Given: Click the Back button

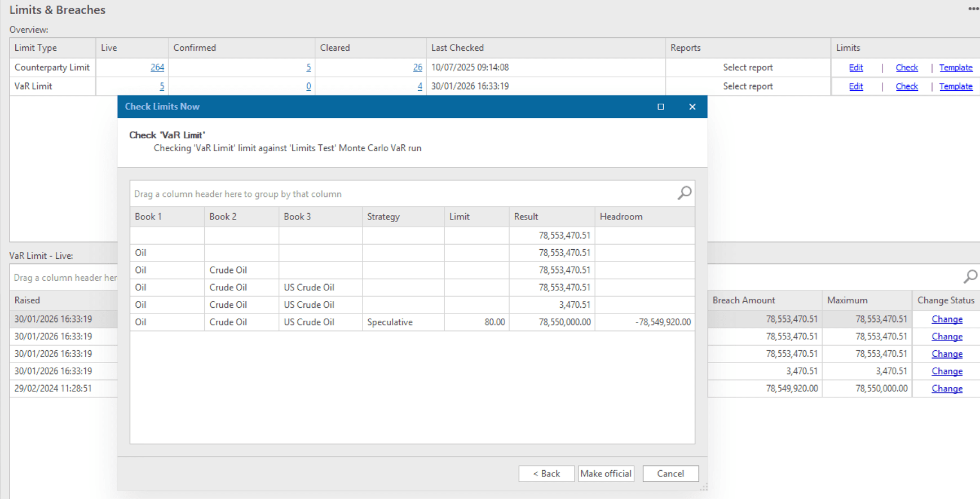Looking at the screenshot, I should point(546,474).
